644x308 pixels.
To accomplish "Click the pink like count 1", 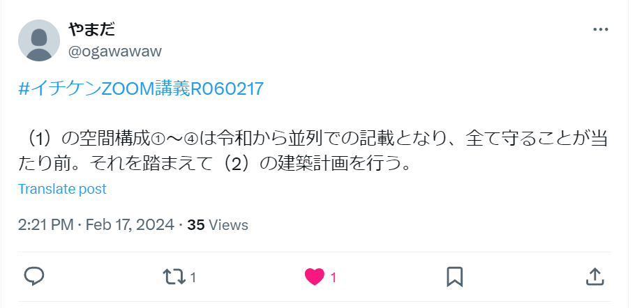I will click(334, 278).
